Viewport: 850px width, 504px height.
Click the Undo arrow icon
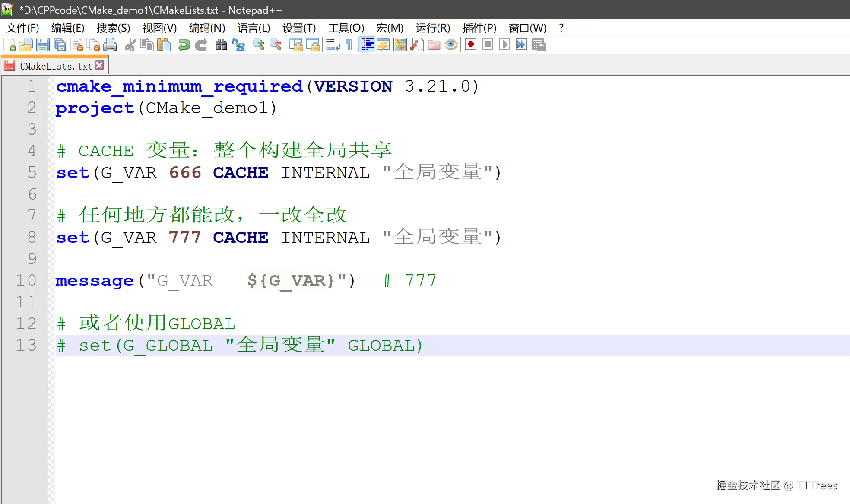pyautogui.click(x=184, y=45)
